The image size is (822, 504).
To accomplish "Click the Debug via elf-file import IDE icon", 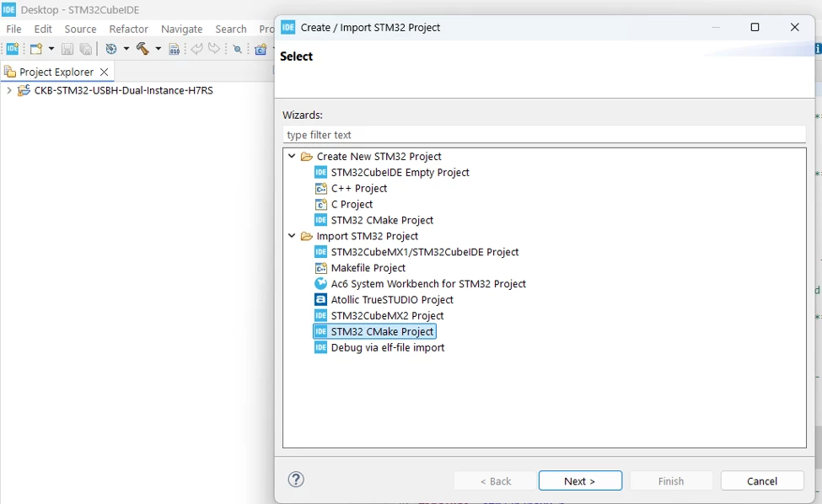I will point(320,347).
